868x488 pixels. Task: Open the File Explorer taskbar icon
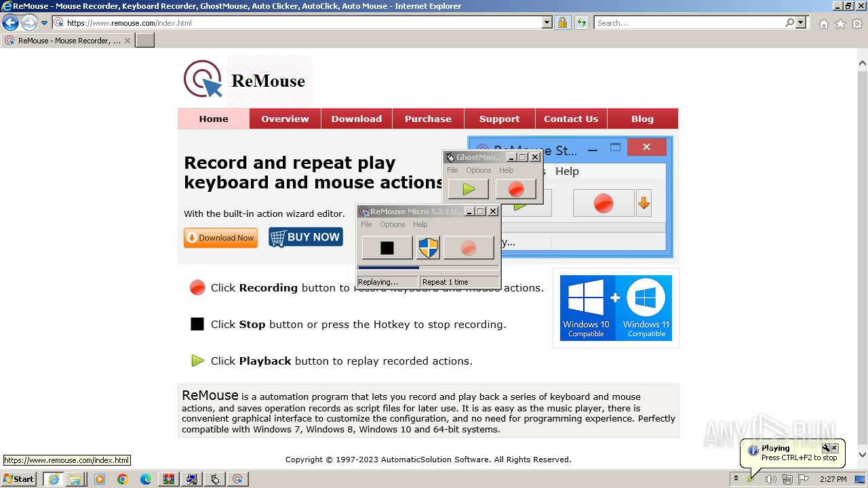tap(75, 479)
